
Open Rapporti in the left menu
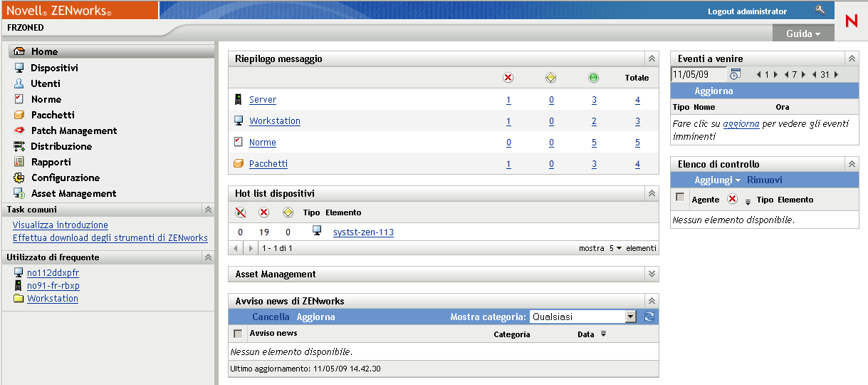pos(51,162)
